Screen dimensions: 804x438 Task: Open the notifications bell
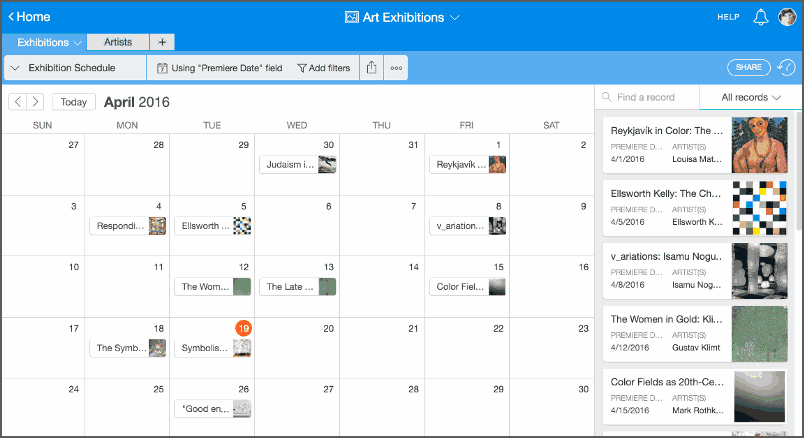[x=760, y=17]
